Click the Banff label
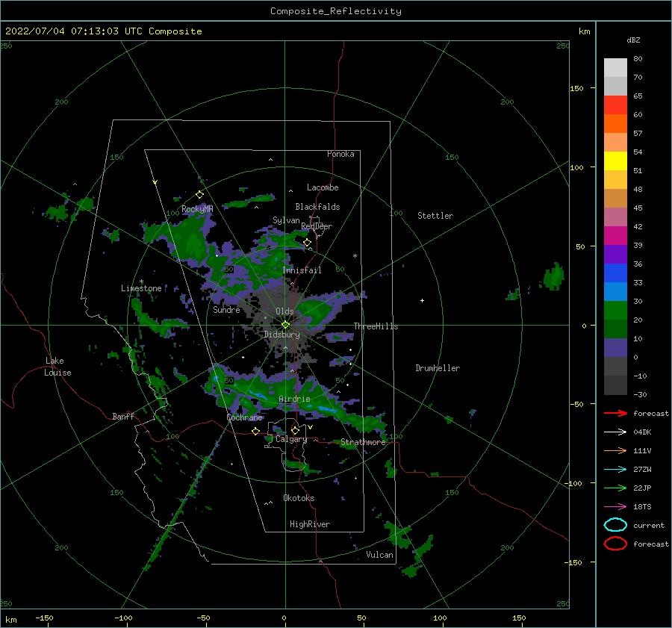672x628 pixels. click(x=123, y=416)
